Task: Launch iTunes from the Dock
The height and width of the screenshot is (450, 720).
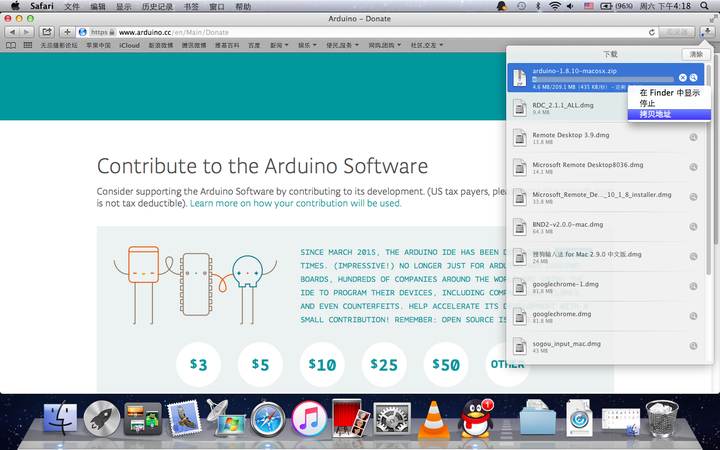Action: pyautogui.click(x=309, y=419)
